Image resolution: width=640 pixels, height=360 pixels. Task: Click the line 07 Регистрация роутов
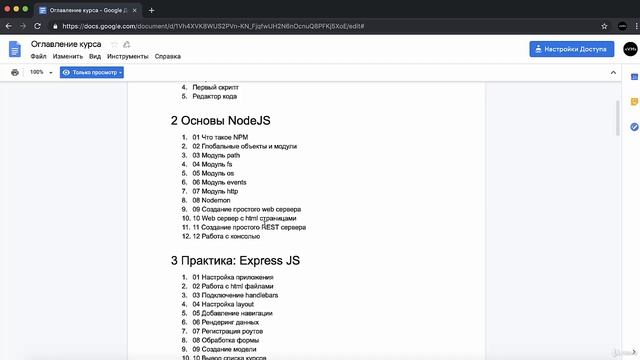tap(227, 331)
